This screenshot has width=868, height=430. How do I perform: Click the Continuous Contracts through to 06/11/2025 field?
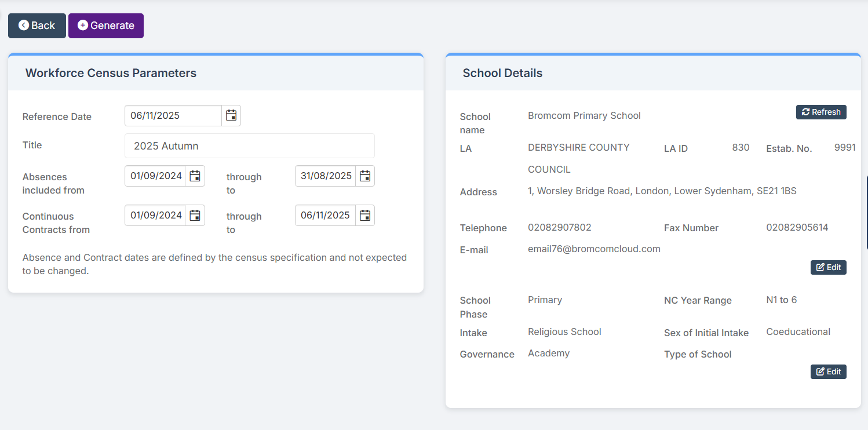tap(326, 216)
